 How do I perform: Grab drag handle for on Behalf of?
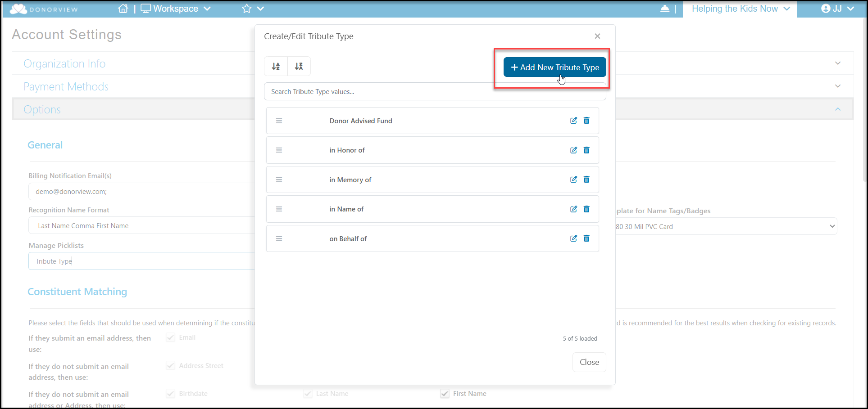(x=279, y=238)
